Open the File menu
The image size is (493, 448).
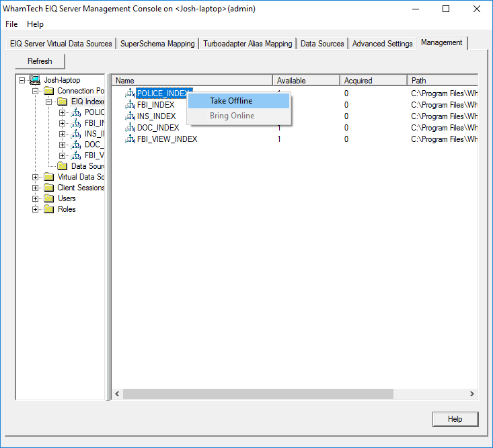click(x=11, y=24)
